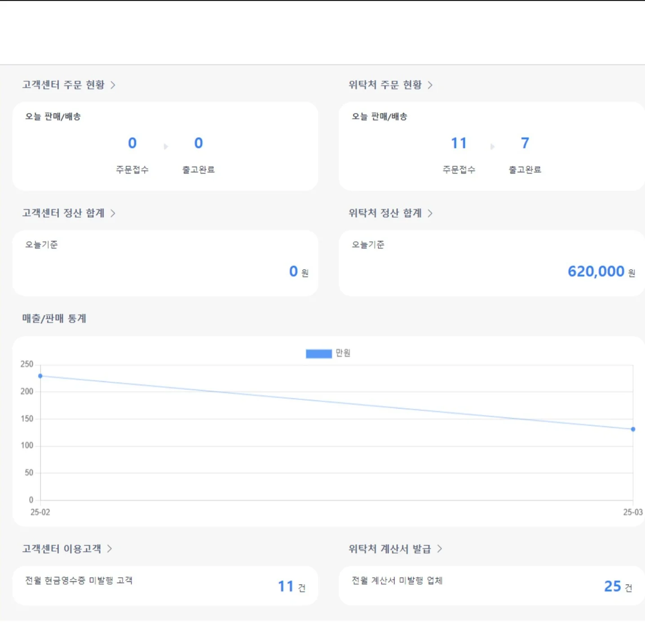Viewport: 645px width, 644px height.
Task: Click chart data point at 25-03
Action: pyautogui.click(x=633, y=429)
